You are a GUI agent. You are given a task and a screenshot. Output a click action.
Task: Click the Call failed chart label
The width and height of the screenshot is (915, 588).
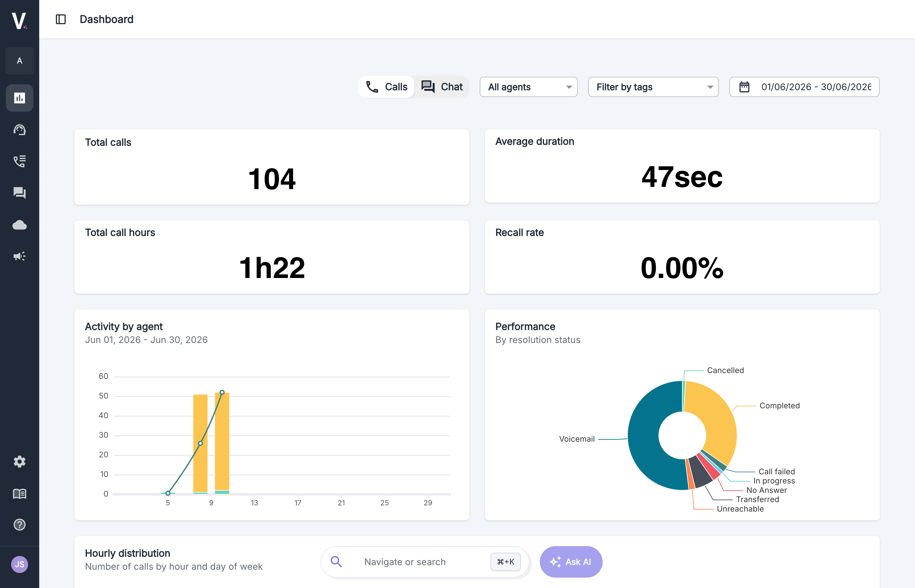point(776,472)
